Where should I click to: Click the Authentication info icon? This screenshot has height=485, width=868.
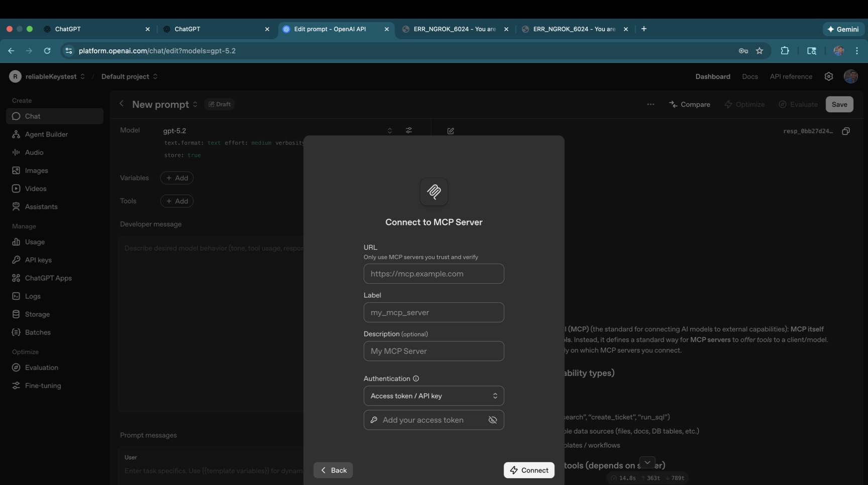[x=416, y=378]
